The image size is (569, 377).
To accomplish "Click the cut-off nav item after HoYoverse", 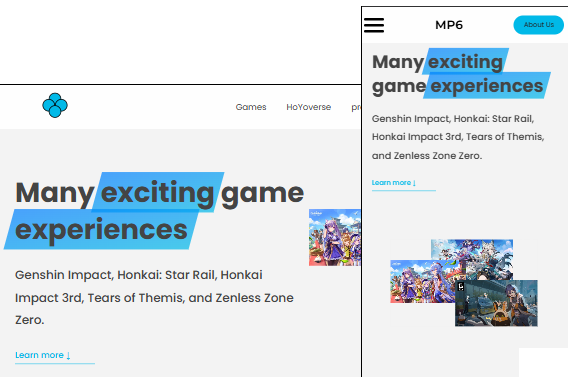I will coord(356,107).
